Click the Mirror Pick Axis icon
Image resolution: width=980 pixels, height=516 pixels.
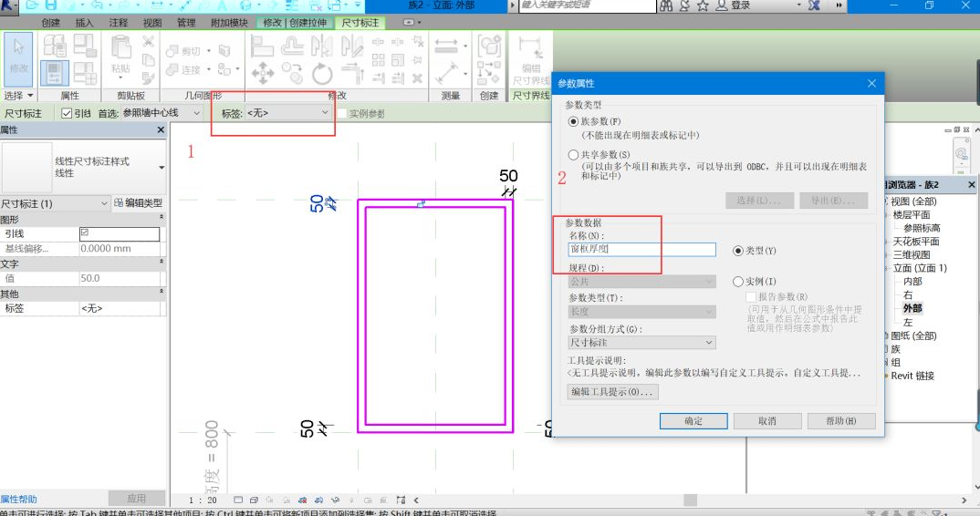(x=322, y=46)
